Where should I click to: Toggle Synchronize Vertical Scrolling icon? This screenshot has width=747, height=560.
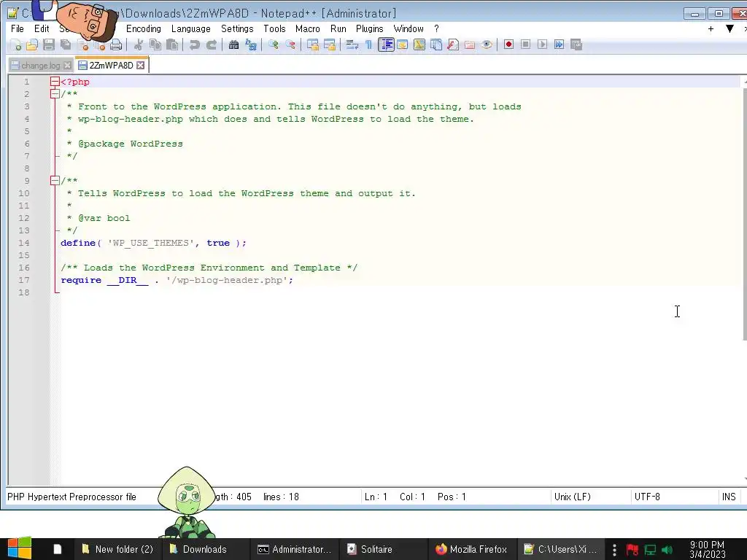tap(312, 44)
